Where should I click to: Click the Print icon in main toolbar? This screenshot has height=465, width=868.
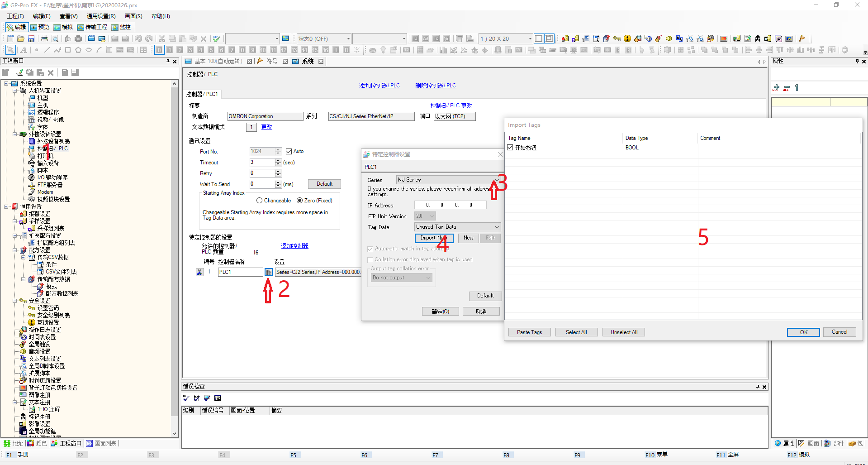coord(44,39)
